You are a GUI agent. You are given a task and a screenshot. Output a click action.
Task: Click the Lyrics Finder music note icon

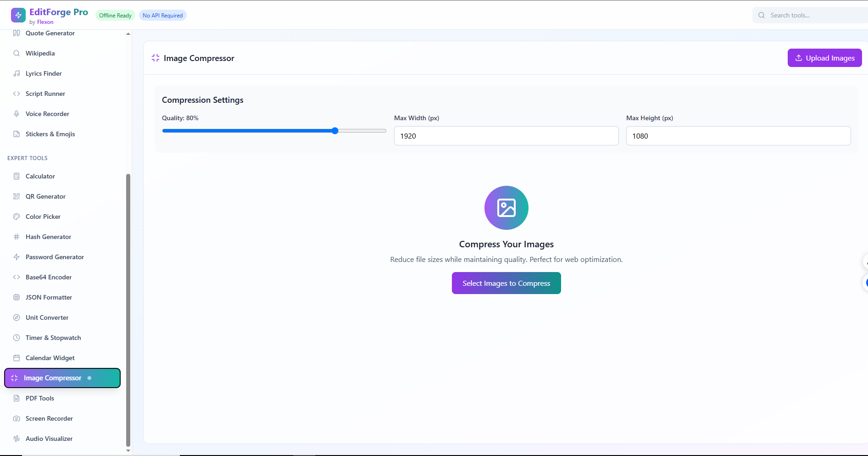(x=17, y=73)
